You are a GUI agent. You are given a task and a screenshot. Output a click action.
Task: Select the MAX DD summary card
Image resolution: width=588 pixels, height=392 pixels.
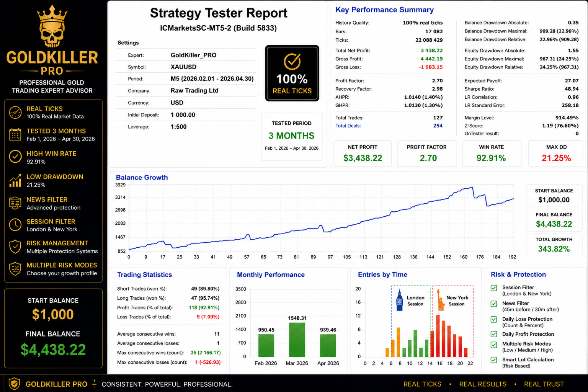pyautogui.click(x=556, y=154)
